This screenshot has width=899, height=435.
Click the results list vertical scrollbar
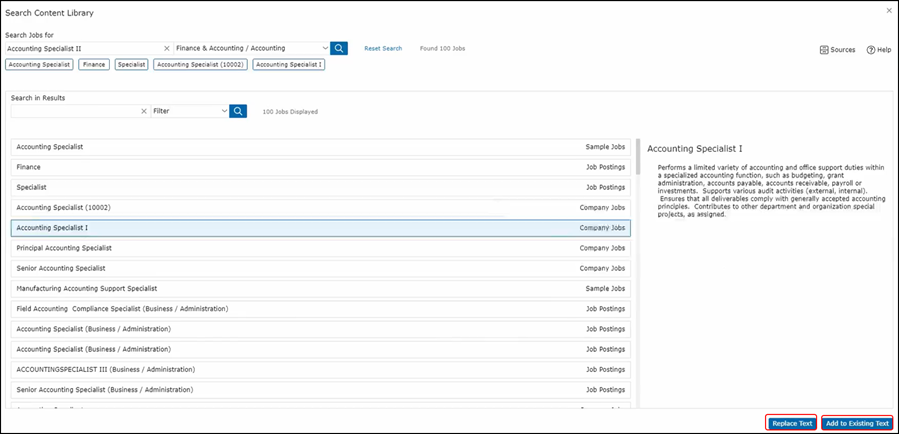coord(639,156)
